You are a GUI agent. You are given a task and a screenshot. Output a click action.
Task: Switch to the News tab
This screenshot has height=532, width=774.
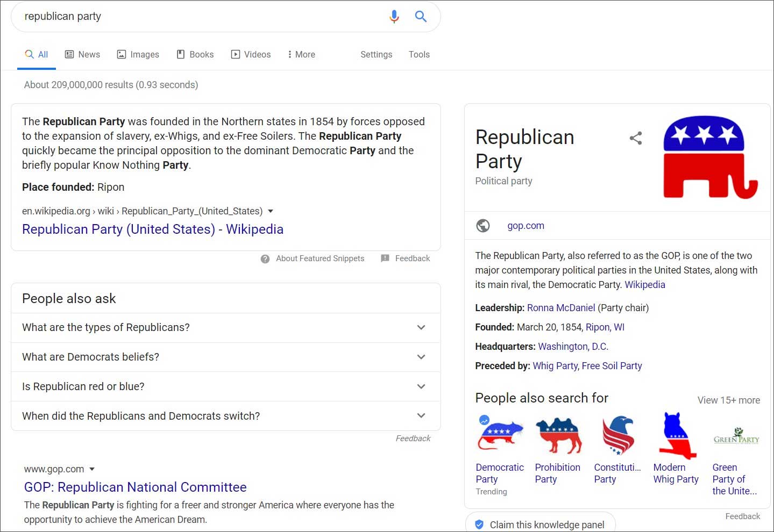tap(82, 54)
